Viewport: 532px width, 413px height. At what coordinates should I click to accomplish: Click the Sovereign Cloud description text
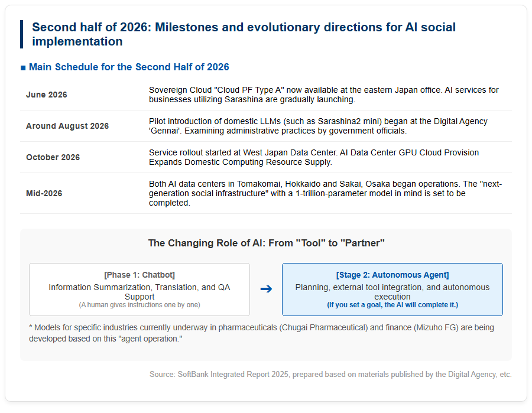[x=324, y=95]
